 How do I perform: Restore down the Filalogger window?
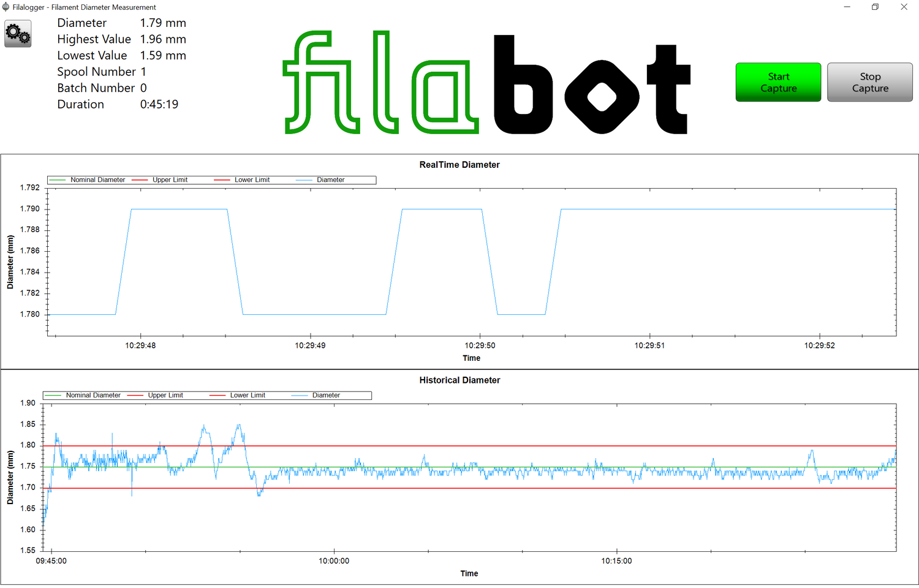tap(875, 7)
